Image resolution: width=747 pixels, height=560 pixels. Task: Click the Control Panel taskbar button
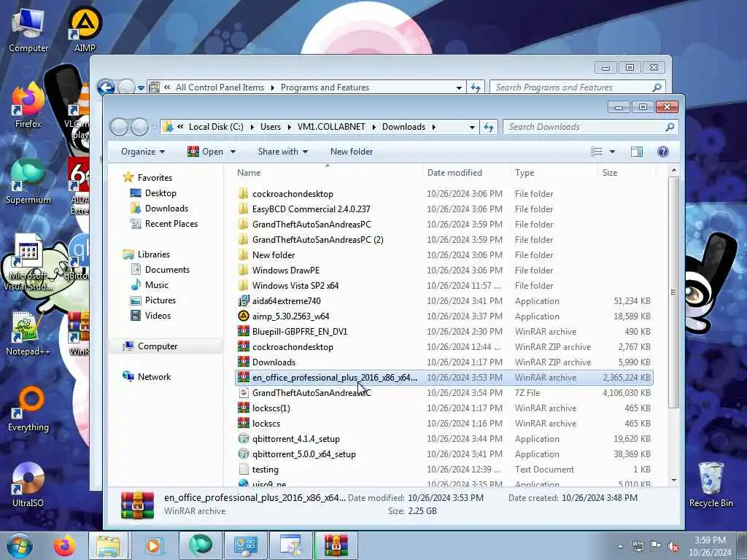(245, 545)
